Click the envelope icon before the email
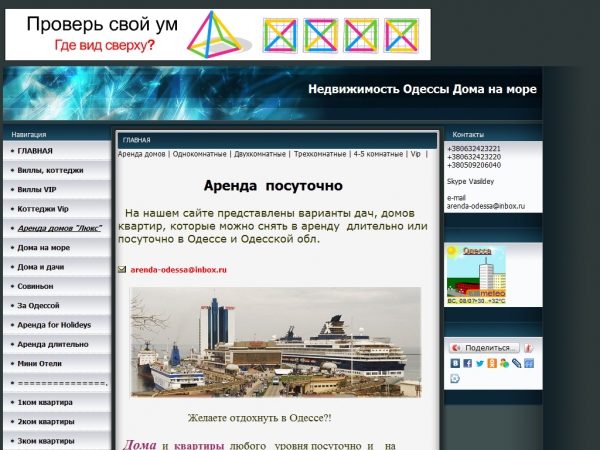600x450 pixels. pyautogui.click(x=122, y=269)
